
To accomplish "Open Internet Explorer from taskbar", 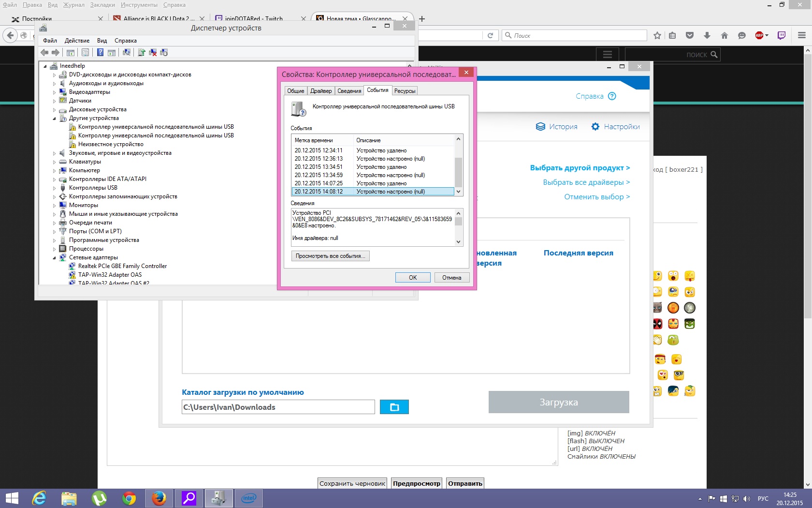I will click(x=39, y=498).
